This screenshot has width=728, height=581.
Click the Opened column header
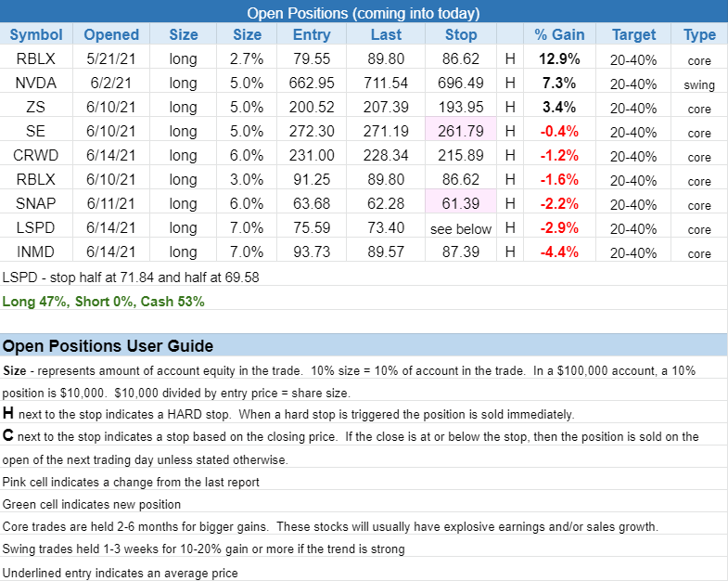click(111, 34)
